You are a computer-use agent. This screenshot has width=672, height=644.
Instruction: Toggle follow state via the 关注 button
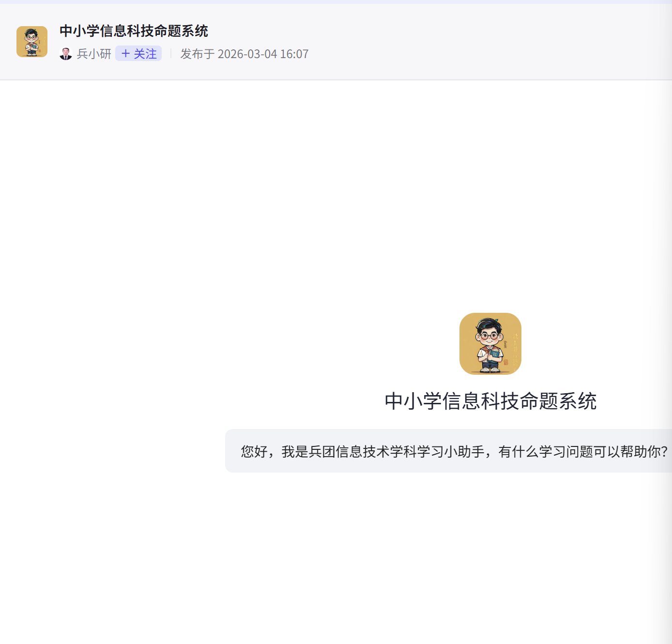coord(138,53)
